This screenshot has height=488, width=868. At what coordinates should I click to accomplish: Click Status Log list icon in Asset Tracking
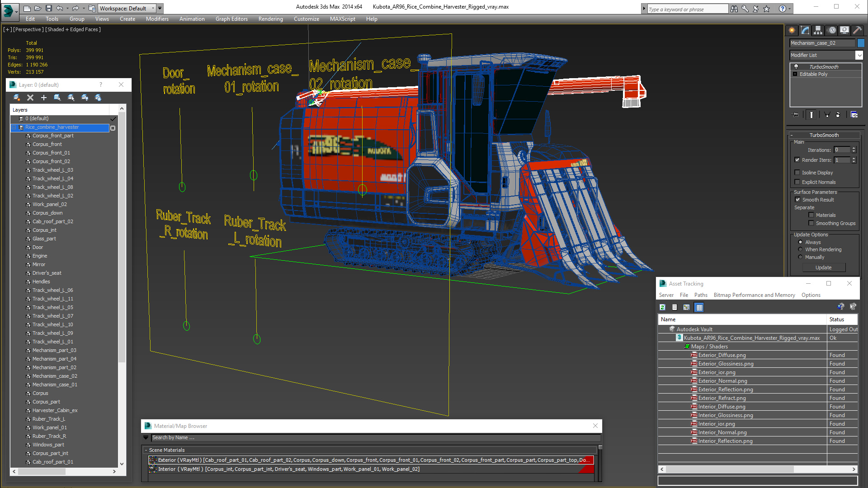(675, 307)
